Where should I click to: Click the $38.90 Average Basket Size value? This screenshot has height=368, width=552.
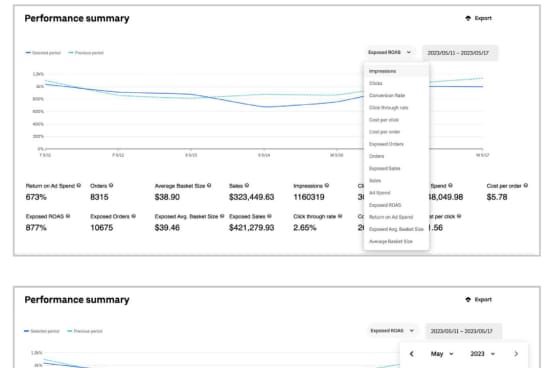click(x=167, y=197)
